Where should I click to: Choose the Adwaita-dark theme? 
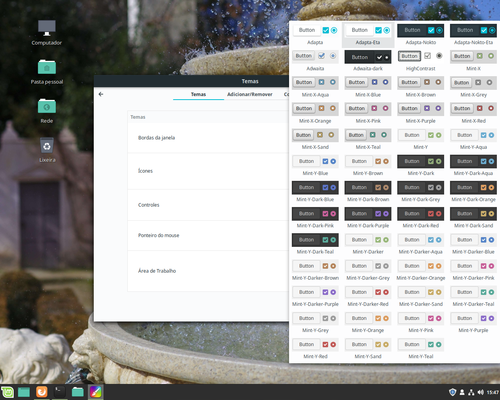368,61
